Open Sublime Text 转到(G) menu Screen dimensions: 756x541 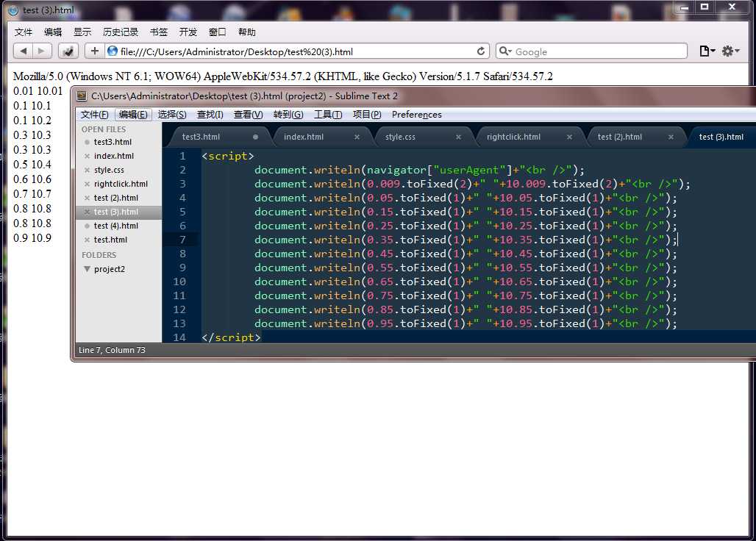click(288, 114)
